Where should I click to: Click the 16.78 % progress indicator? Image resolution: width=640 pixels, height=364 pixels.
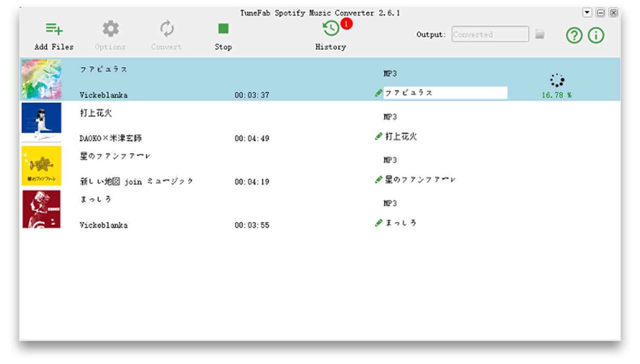pos(557,95)
